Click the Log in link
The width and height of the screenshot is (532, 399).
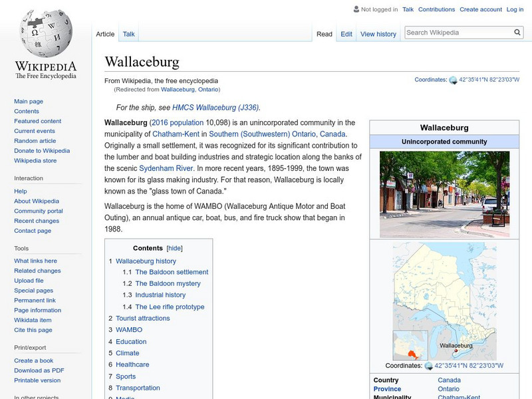click(x=515, y=9)
